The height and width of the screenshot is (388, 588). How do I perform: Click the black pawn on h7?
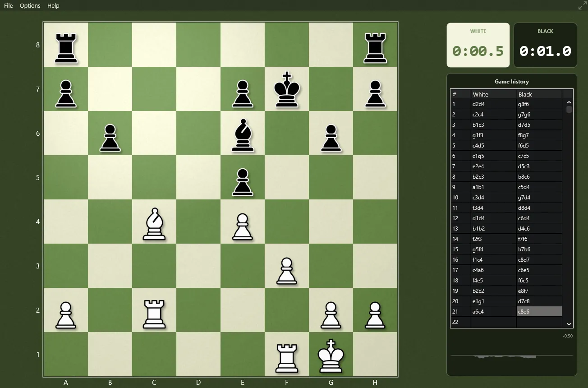pos(375,94)
